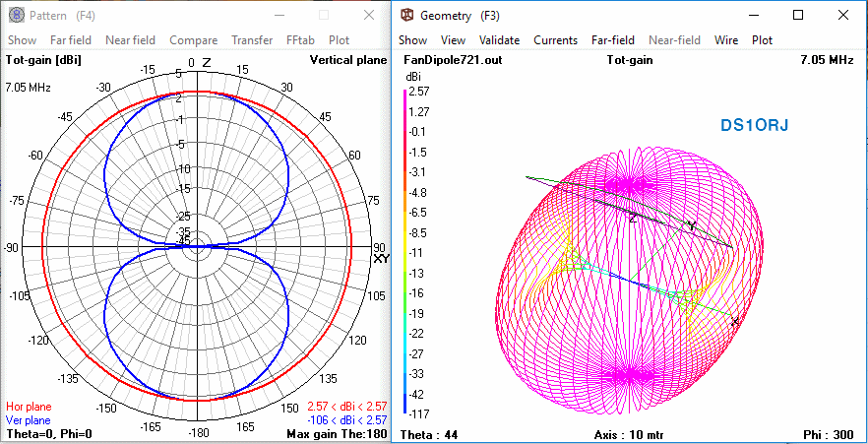Click the blue '-106 < dBi < 2.57' range

(346, 420)
